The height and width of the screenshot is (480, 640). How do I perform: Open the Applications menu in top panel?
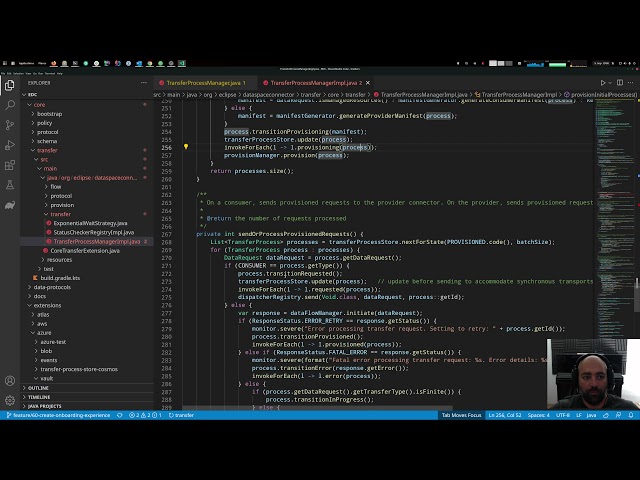pyautogui.click(x=26, y=63)
